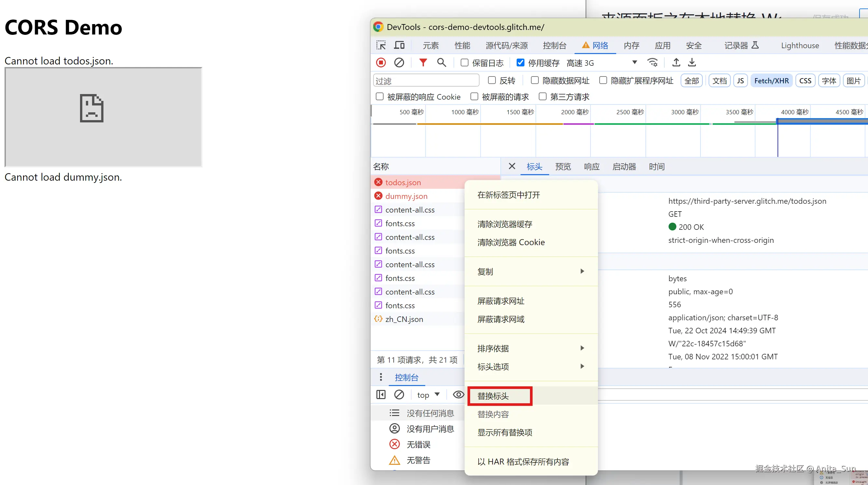The height and width of the screenshot is (485, 868).
Task: Open network search magnifier
Action: 441,63
